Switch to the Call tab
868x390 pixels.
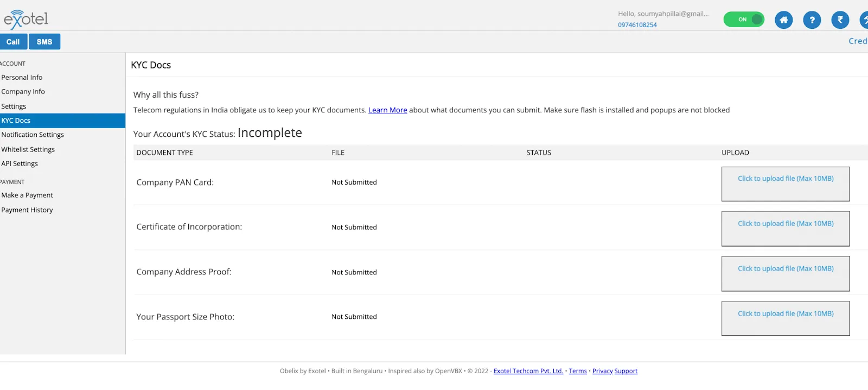tap(13, 42)
